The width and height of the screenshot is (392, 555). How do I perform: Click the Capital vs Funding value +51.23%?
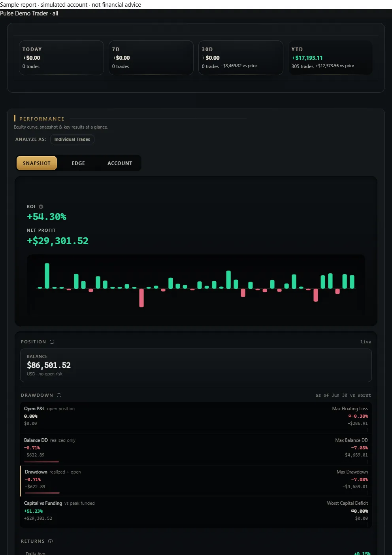click(x=33, y=511)
